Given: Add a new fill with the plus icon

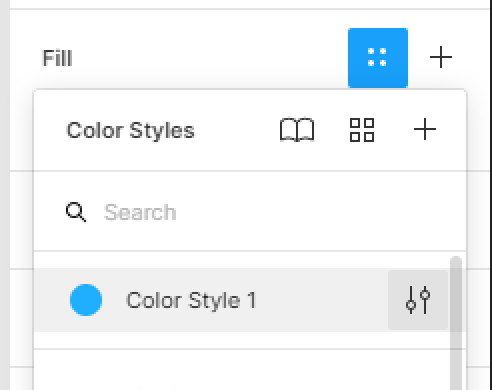Looking at the screenshot, I should point(441,57).
